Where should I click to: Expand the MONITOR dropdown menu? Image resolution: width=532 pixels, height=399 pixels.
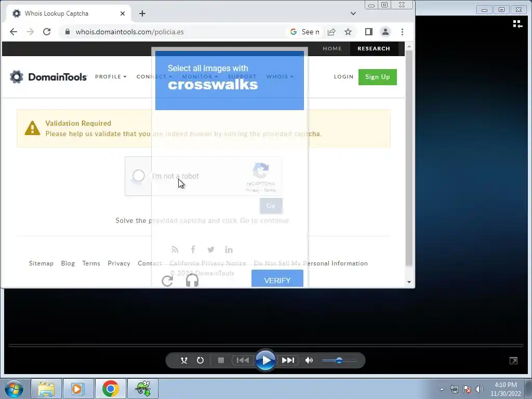point(199,77)
